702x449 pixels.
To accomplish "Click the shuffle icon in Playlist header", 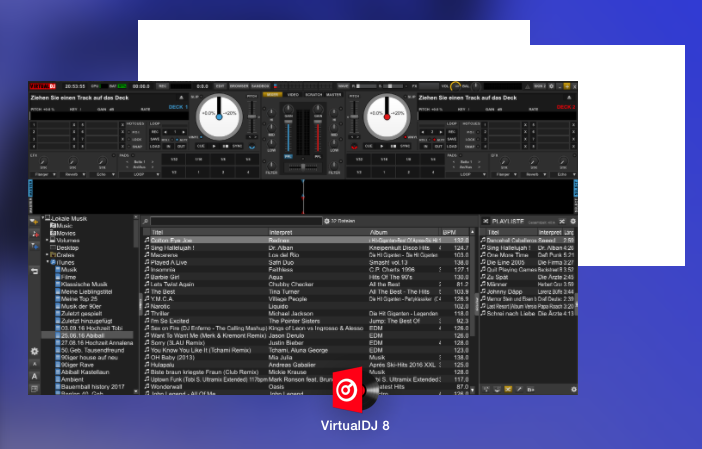I will click(x=562, y=222).
